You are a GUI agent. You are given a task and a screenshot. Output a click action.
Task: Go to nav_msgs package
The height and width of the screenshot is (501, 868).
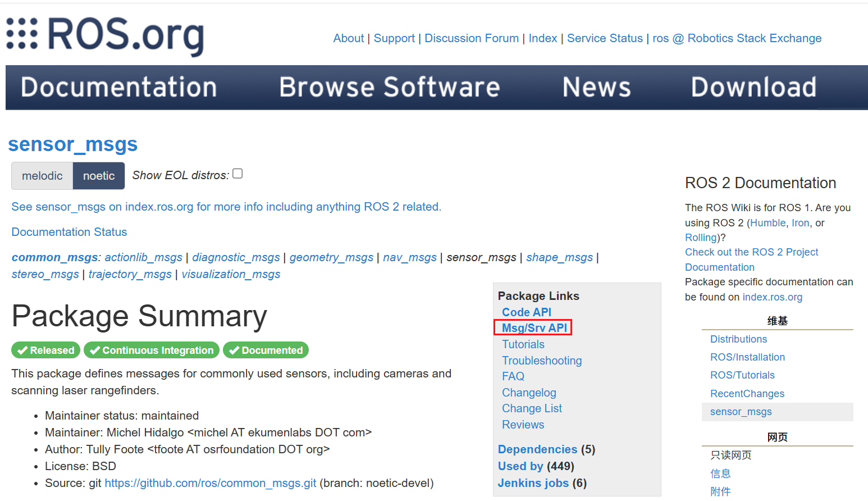(410, 257)
